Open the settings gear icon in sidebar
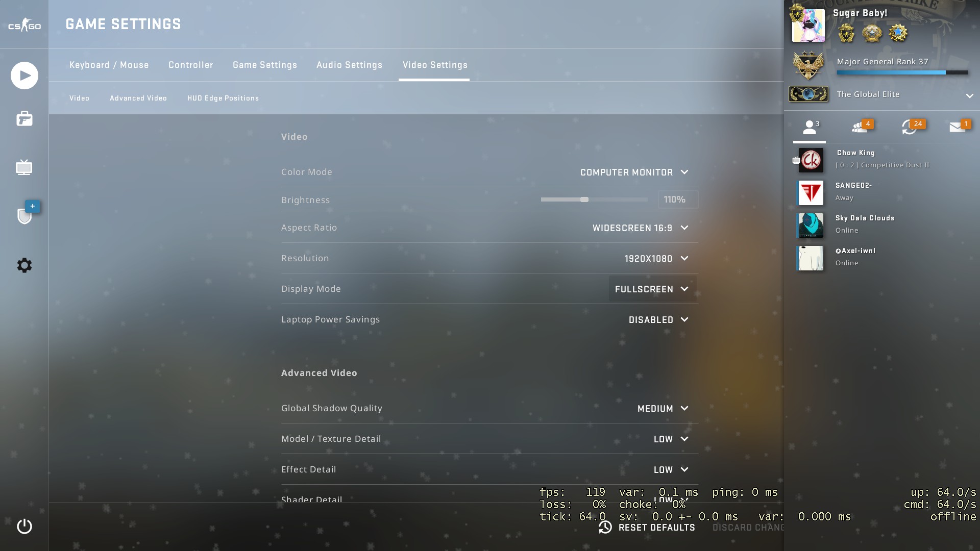980x551 pixels. [x=24, y=265]
